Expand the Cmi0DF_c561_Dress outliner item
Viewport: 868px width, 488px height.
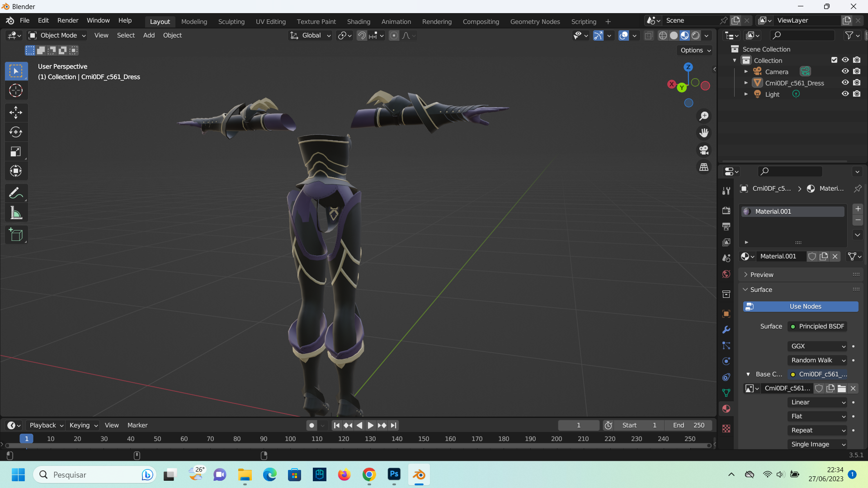tap(746, 83)
